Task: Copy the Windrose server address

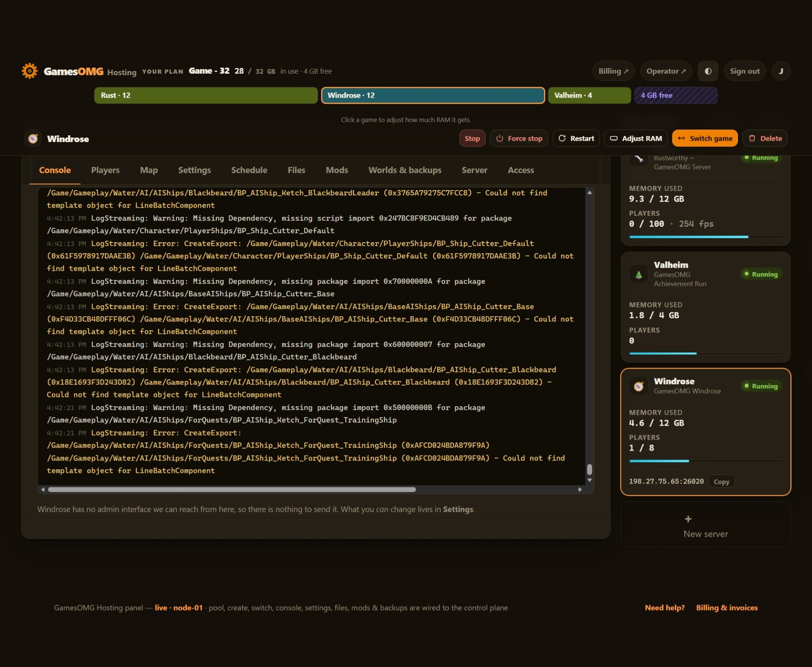Action: point(722,481)
